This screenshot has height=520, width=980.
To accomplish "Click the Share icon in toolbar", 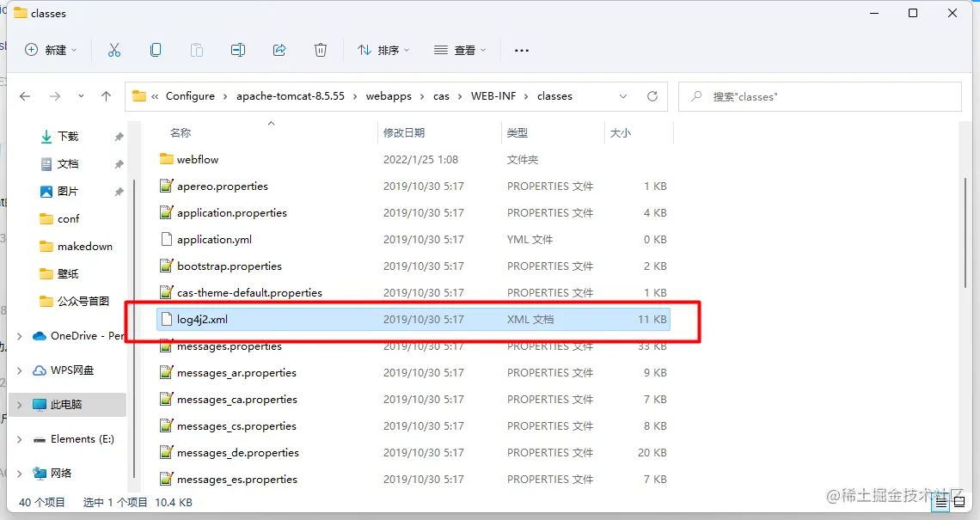I will click(x=279, y=50).
